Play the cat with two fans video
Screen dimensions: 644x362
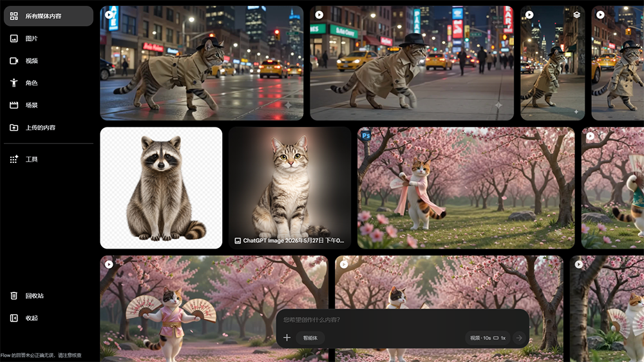(109, 264)
